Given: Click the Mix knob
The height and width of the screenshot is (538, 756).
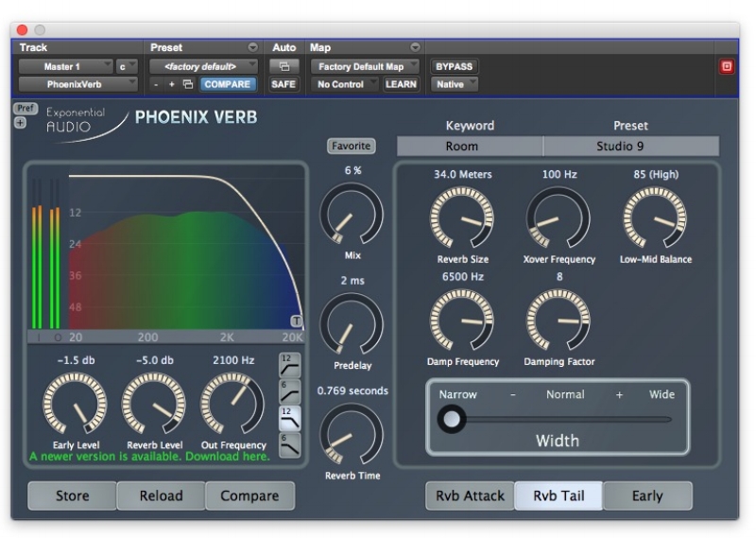Looking at the screenshot, I should point(352,216).
